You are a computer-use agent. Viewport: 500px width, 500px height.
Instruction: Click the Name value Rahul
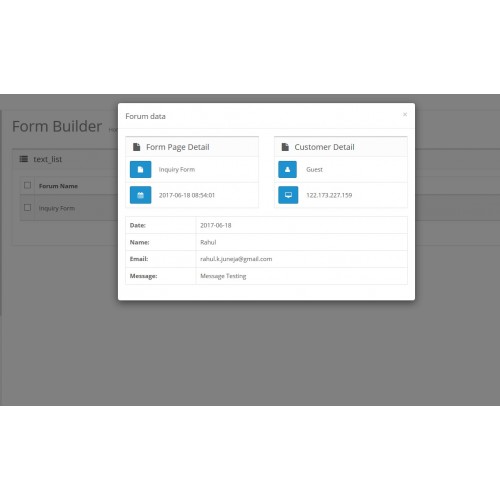(x=208, y=242)
